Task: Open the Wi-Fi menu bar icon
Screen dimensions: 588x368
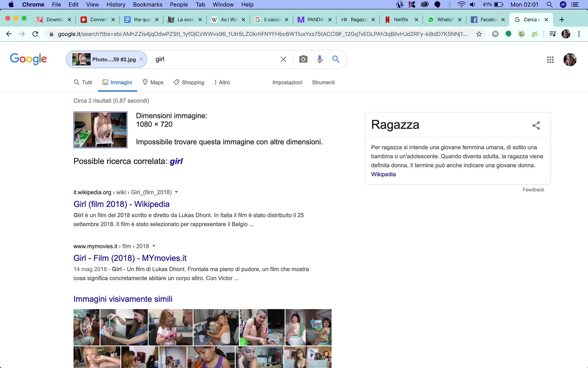Action: (x=461, y=5)
